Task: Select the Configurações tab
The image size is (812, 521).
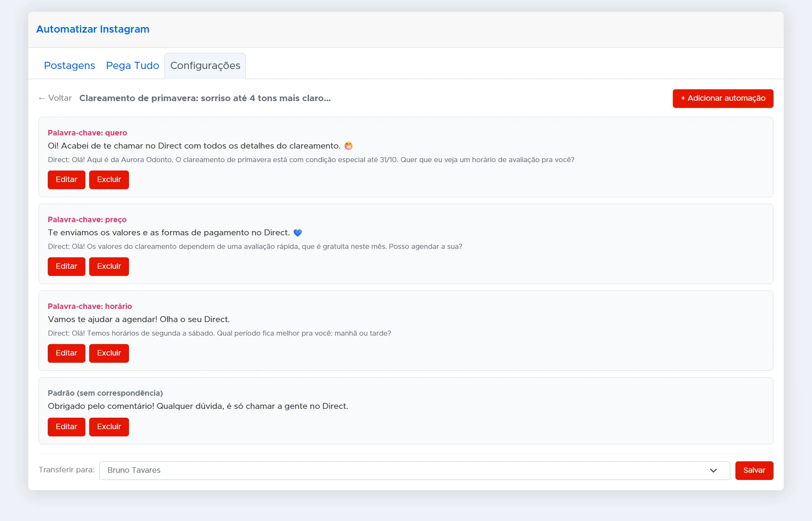Action: tap(205, 66)
